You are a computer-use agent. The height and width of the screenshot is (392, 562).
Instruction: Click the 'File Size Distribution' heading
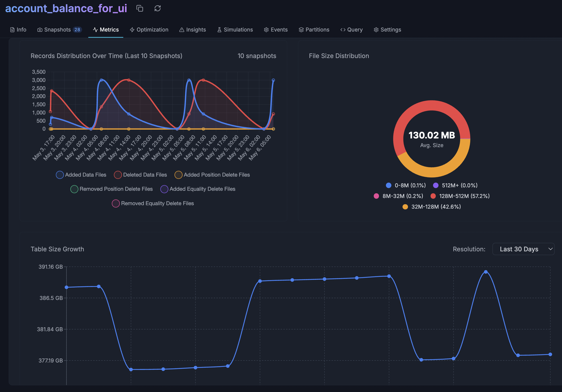point(339,56)
